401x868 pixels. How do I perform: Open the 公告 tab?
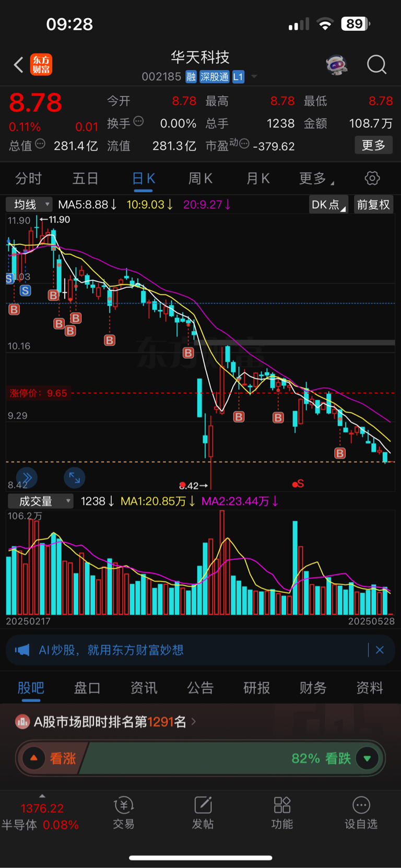pyautogui.click(x=200, y=688)
